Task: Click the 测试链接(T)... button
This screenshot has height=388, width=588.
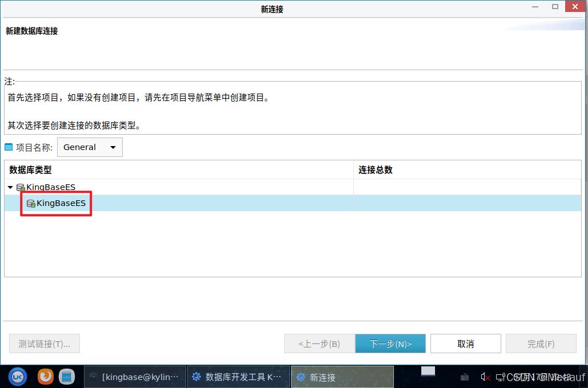Action: coord(45,343)
